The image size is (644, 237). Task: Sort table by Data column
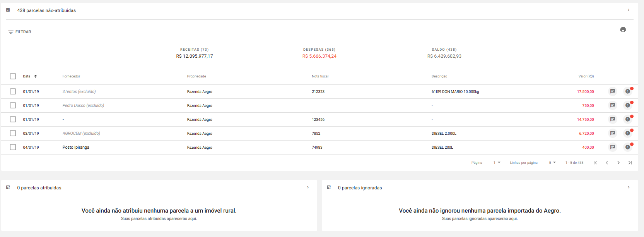(x=27, y=76)
